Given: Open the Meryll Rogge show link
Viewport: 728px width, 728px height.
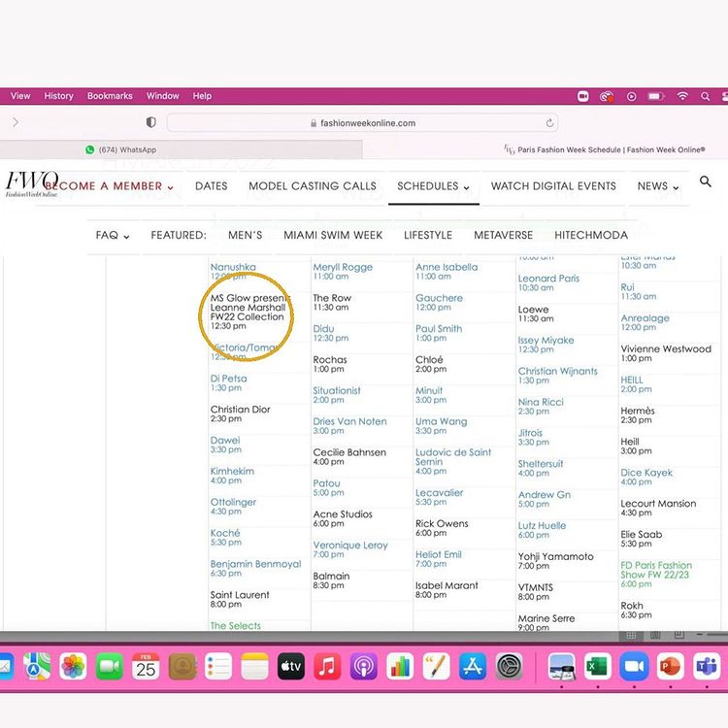Looking at the screenshot, I should [x=343, y=267].
